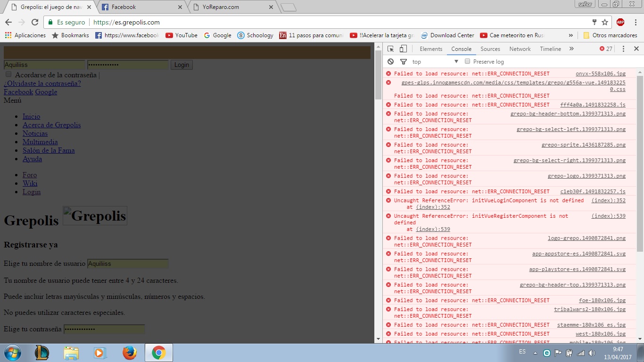Open (index):352 source link in console
The width and height of the screenshot is (644, 362).
(609, 200)
